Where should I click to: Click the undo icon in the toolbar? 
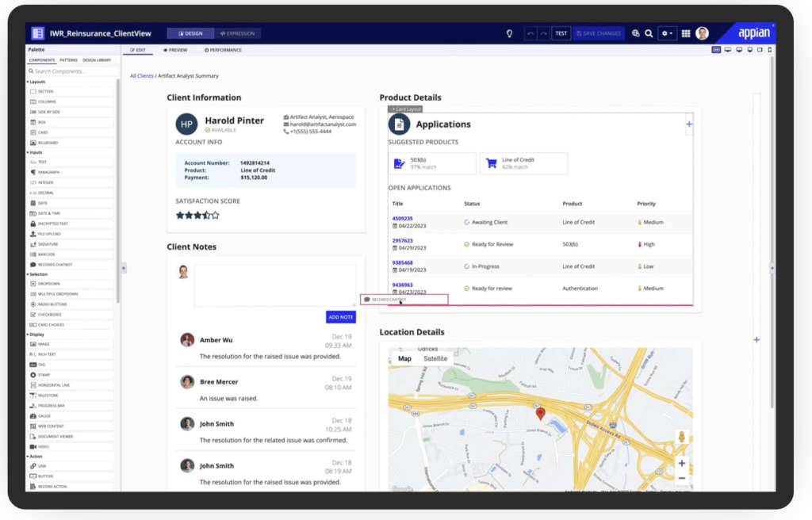[530, 33]
